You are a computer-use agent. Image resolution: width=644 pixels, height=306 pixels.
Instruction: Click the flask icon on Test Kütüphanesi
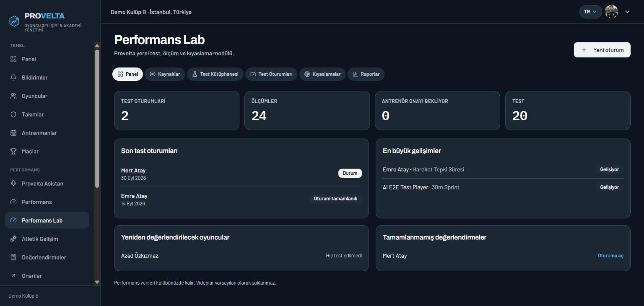(195, 74)
